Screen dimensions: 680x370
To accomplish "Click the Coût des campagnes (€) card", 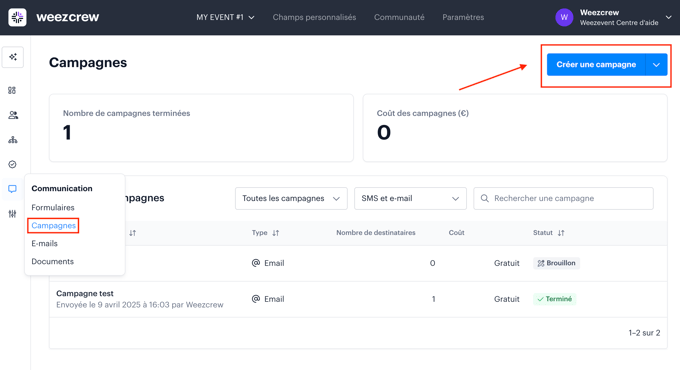I will [x=515, y=128].
